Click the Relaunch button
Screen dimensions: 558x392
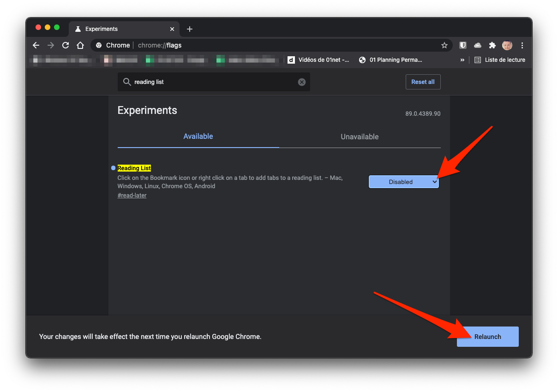click(488, 337)
